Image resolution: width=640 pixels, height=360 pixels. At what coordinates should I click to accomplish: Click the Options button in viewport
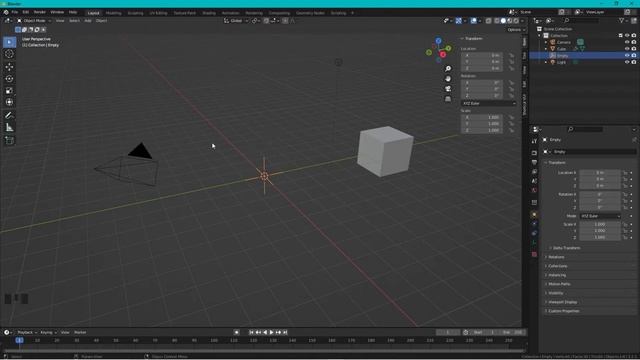coord(516,30)
